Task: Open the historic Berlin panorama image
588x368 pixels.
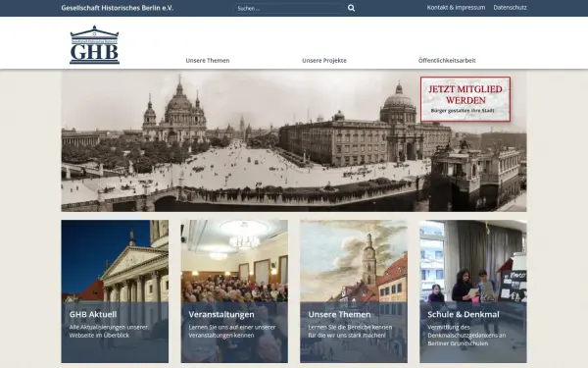Action: [294, 141]
